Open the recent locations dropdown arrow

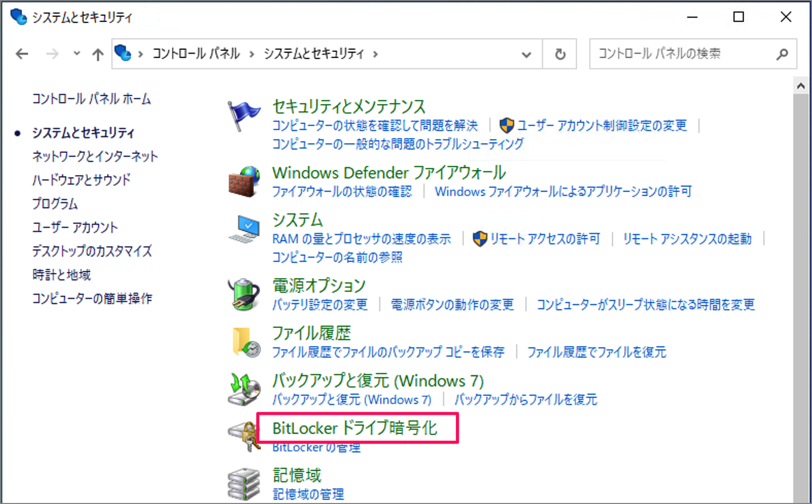[x=77, y=53]
